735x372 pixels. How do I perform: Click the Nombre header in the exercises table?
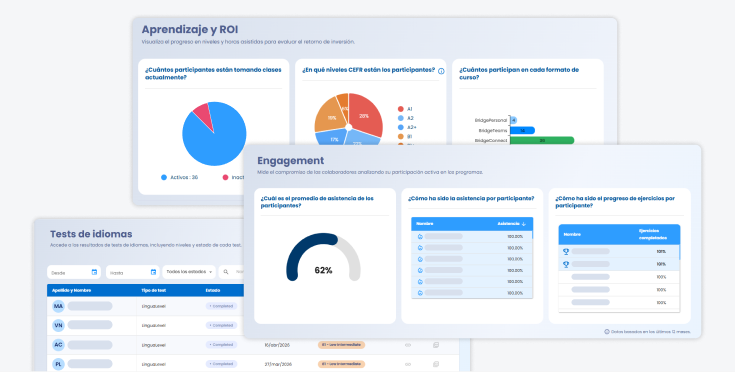572,234
